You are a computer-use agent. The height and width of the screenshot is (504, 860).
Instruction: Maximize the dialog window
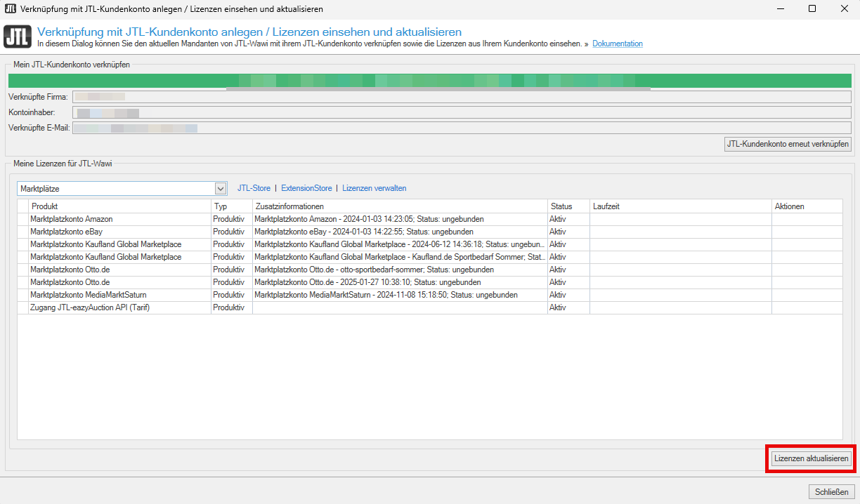click(x=812, y=9)
